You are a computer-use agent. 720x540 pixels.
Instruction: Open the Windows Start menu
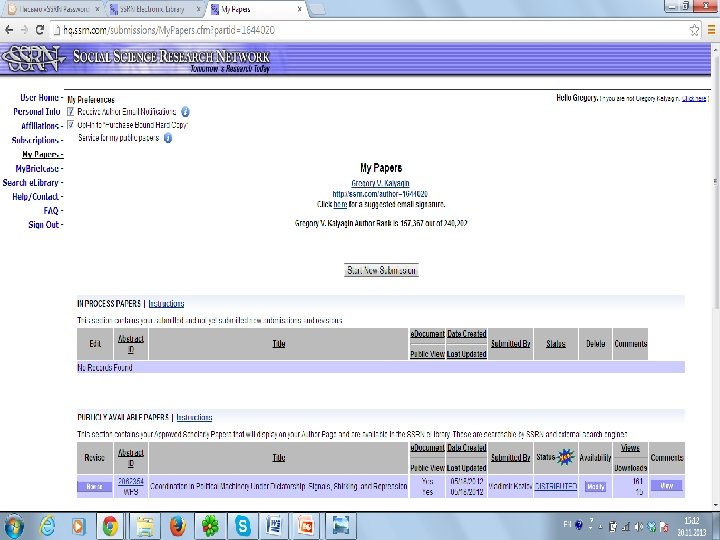click(14, 526)
